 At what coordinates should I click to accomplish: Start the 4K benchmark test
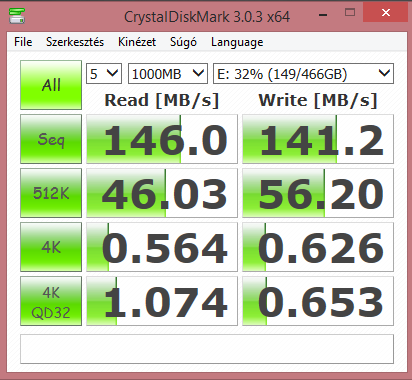tap(51, 247)
